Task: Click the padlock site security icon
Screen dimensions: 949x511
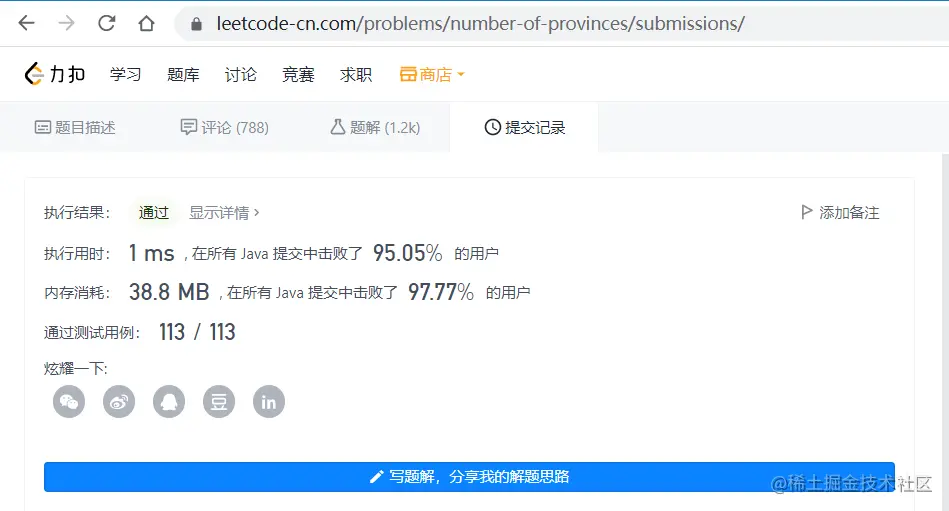Action: pos(196,24)
